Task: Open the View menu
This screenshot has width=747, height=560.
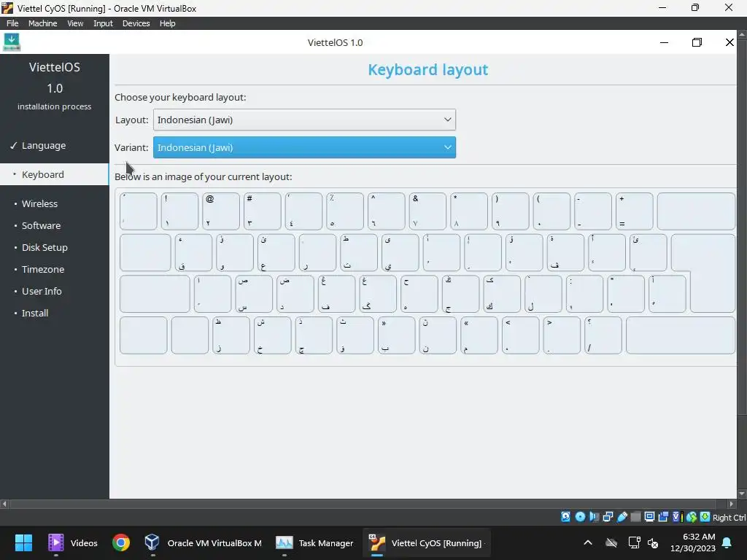Action: (x=75, y=23)
